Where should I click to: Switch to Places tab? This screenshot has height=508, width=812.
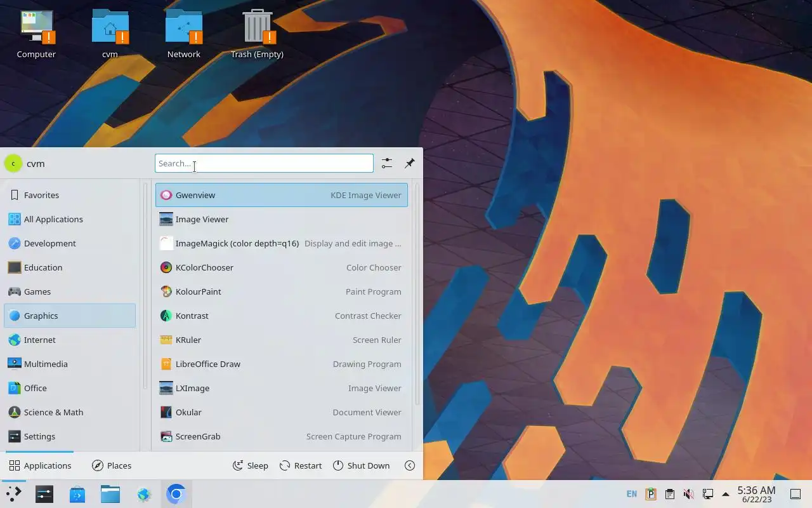click(112, 465)
